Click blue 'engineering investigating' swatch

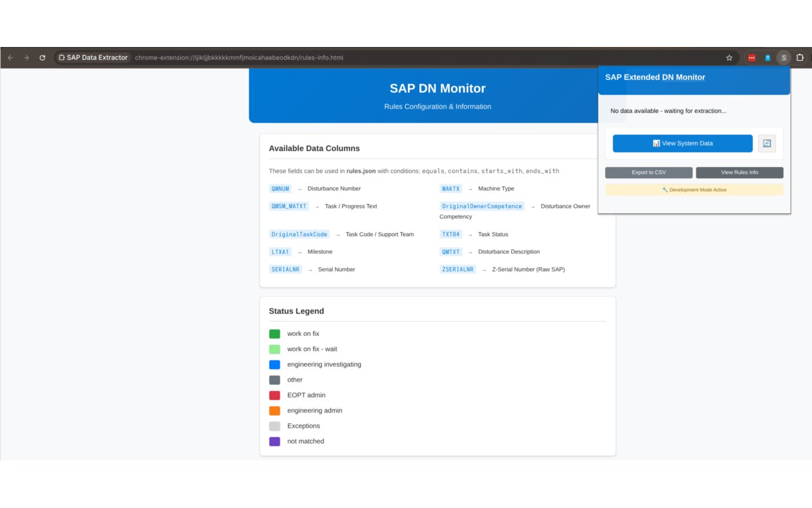(x=275, y=364)
